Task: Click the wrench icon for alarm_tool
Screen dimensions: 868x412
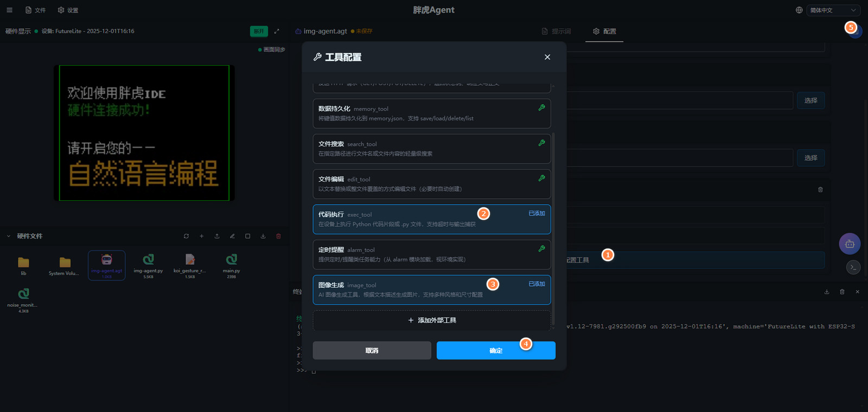Action: coord(541,249)
